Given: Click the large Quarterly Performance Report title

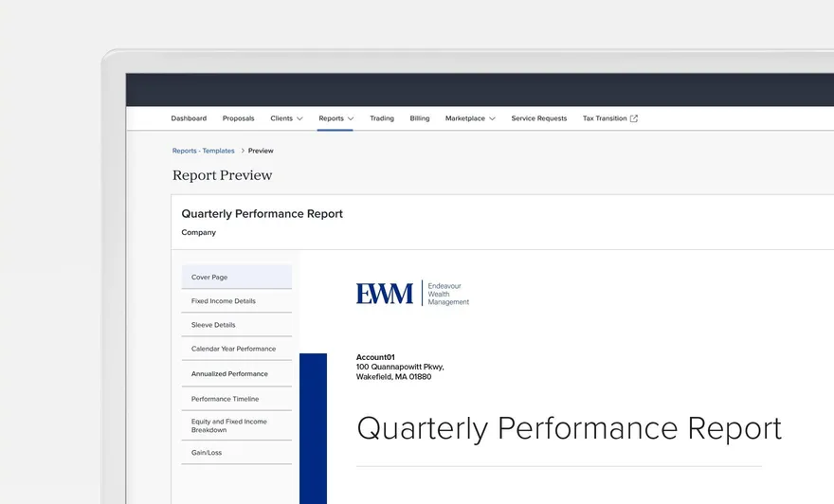Looking at the screenshot, I should click(570, 428).
